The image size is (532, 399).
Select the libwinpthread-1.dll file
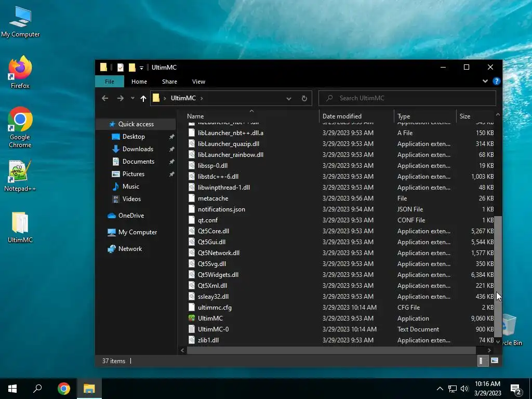tap(223, 187)
